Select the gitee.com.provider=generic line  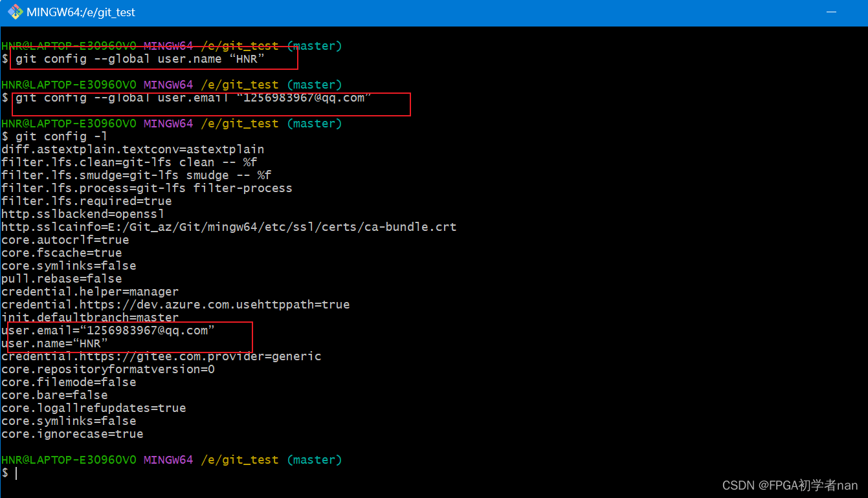[161, 356]
